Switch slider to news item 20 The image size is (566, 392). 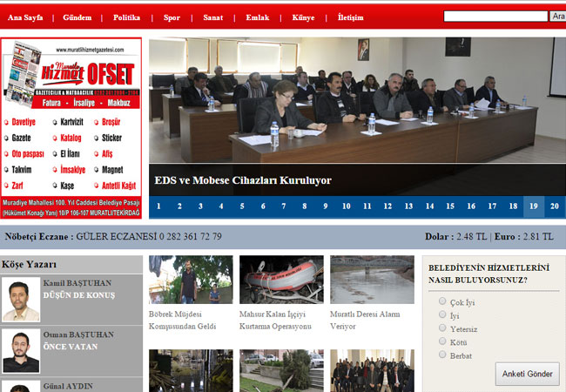tap(555, 206)
